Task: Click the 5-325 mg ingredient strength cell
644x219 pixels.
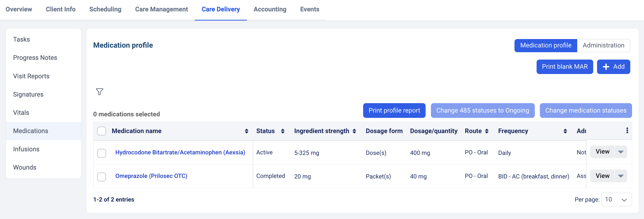Action: [307, 153]
